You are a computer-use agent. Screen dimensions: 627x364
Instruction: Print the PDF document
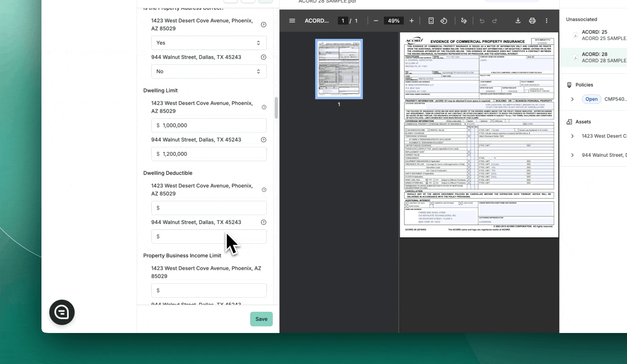point(532,21)
